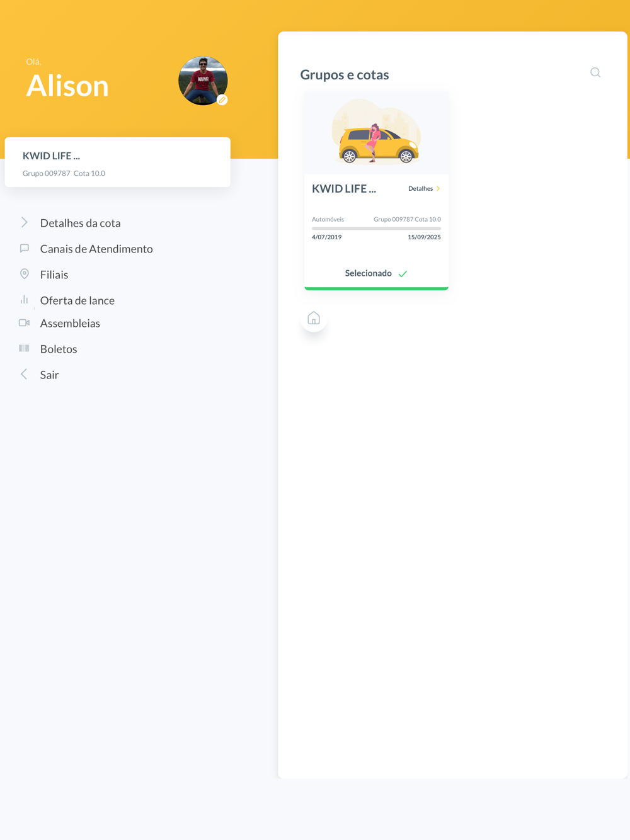
Task: Click the barcode icon for Boletos
Action: point(25,348)
